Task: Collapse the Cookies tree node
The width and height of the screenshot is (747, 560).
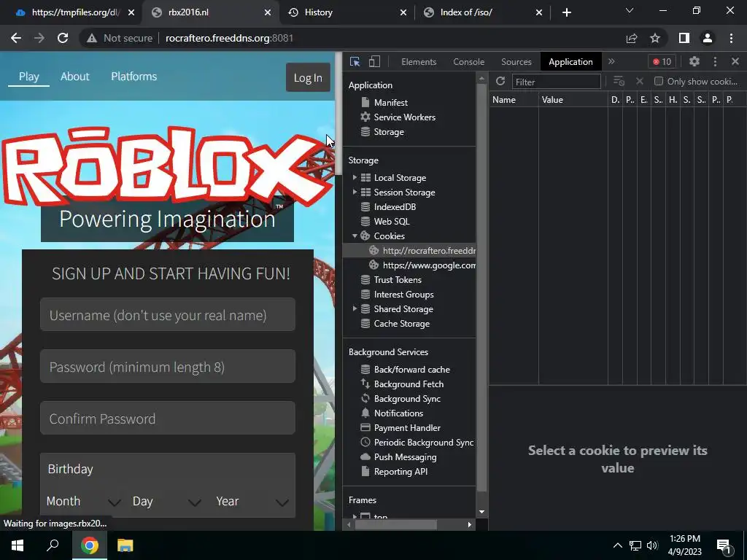Action: (x=355, y=236)
